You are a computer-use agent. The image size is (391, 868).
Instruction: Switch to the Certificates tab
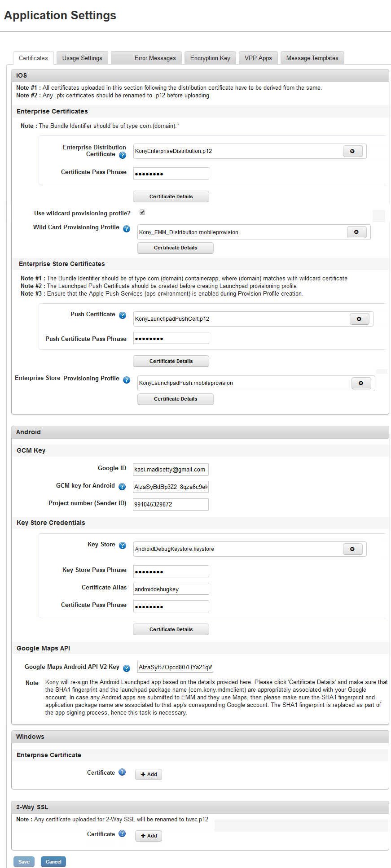pyautogui.click(x=33, y=58)
